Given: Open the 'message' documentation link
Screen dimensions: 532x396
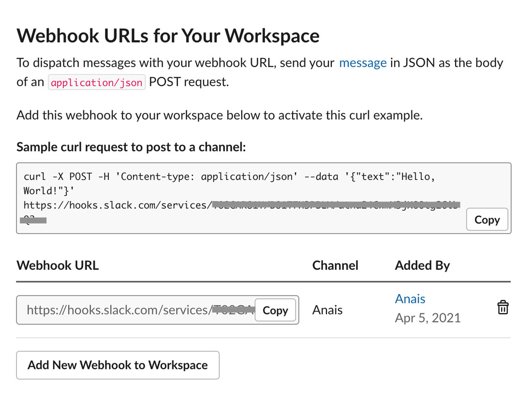Looking at the screenshot, I should (x=363, y=62).
